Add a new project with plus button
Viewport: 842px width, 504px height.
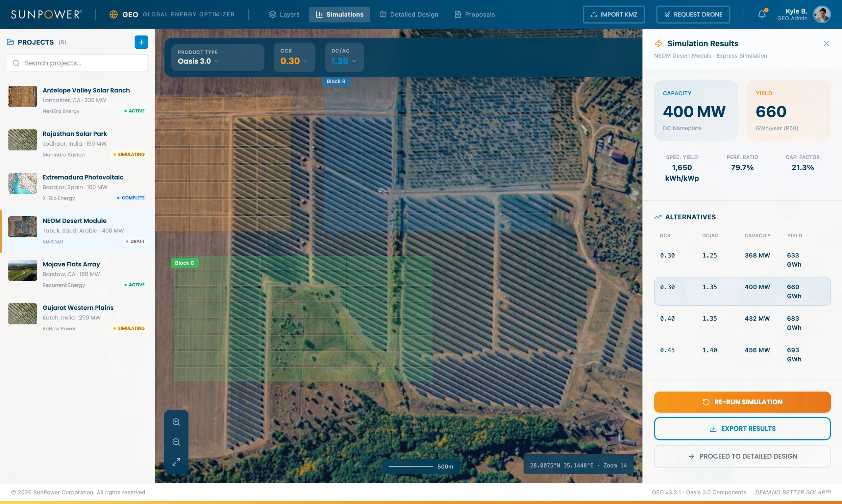coord(141,42)
